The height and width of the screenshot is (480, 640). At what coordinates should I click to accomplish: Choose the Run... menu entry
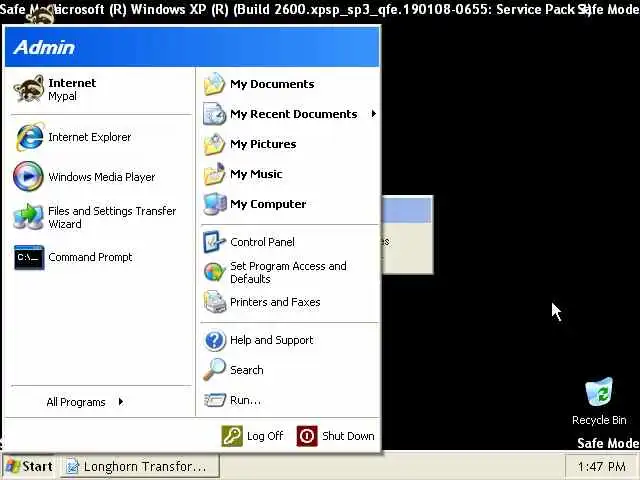pyautogui.click(x=290, y=400)
